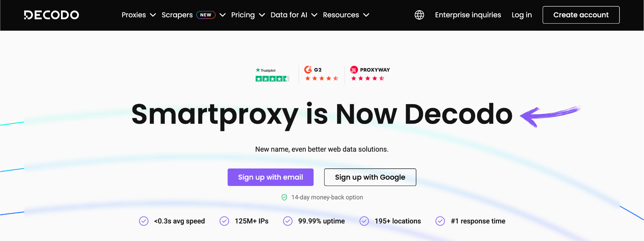Go to Enterprise inquiries
Screen dimensions: 644x241
point(468,15)
